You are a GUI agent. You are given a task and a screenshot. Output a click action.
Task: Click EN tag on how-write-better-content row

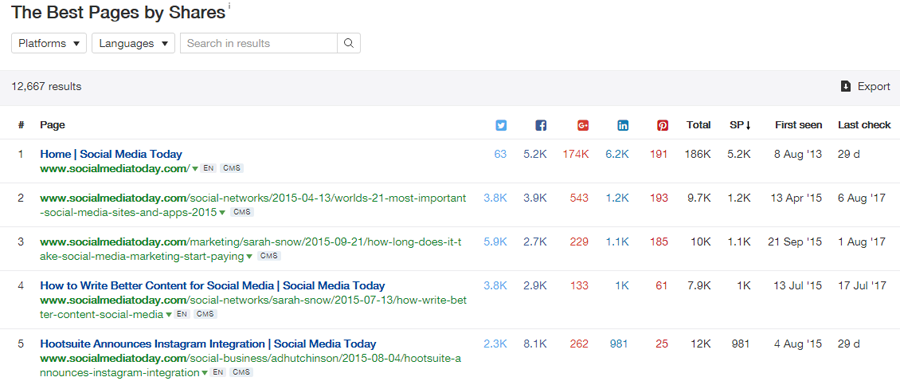(182, 314)
